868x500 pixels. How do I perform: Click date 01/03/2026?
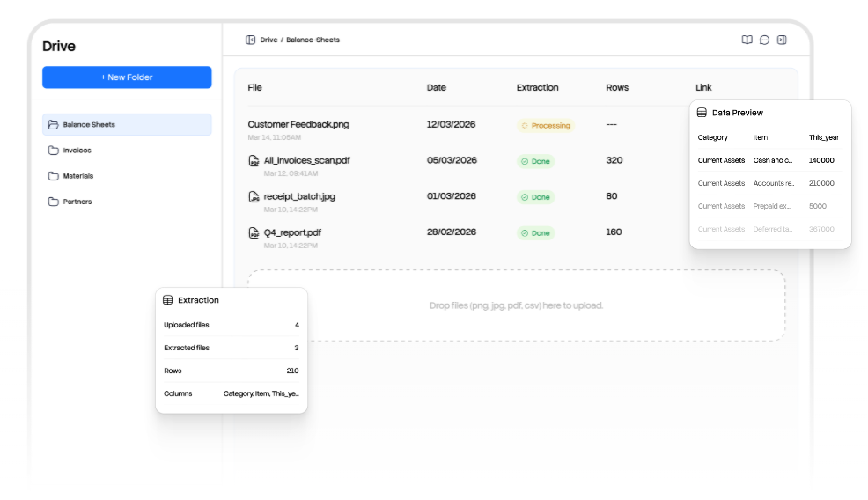(451, 196)
